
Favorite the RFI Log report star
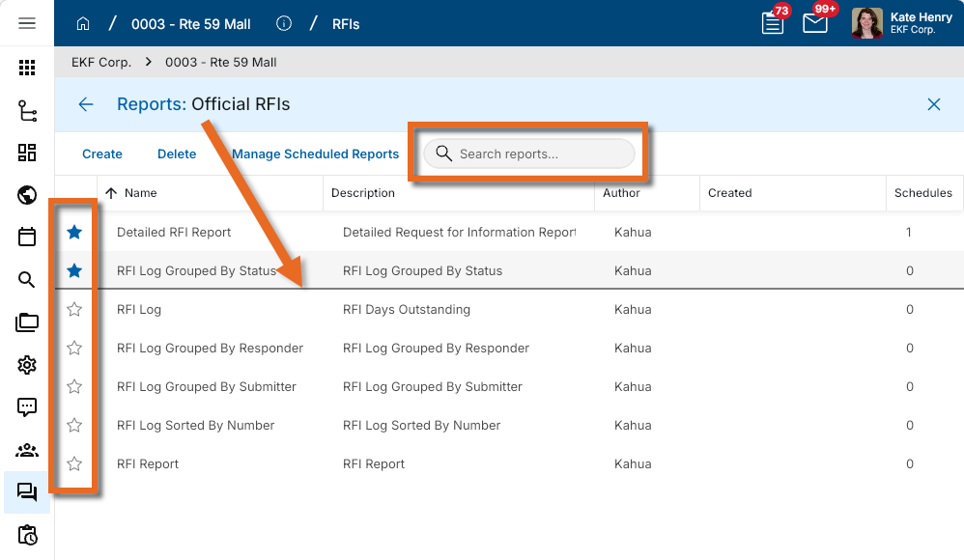tap(74, 310)
